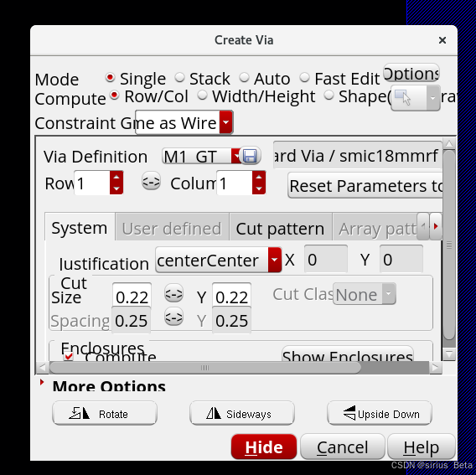Select the Auto mode radio button
The width and height of the screenshot is (476, 475).
pyautogui.click(x=244, y=78)
